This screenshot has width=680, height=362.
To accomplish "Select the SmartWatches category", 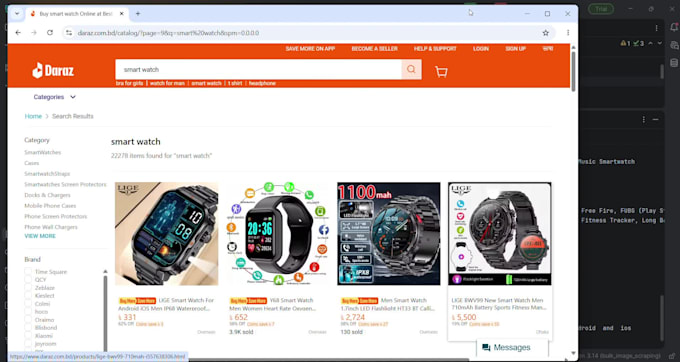I will (x=42, y=153).
